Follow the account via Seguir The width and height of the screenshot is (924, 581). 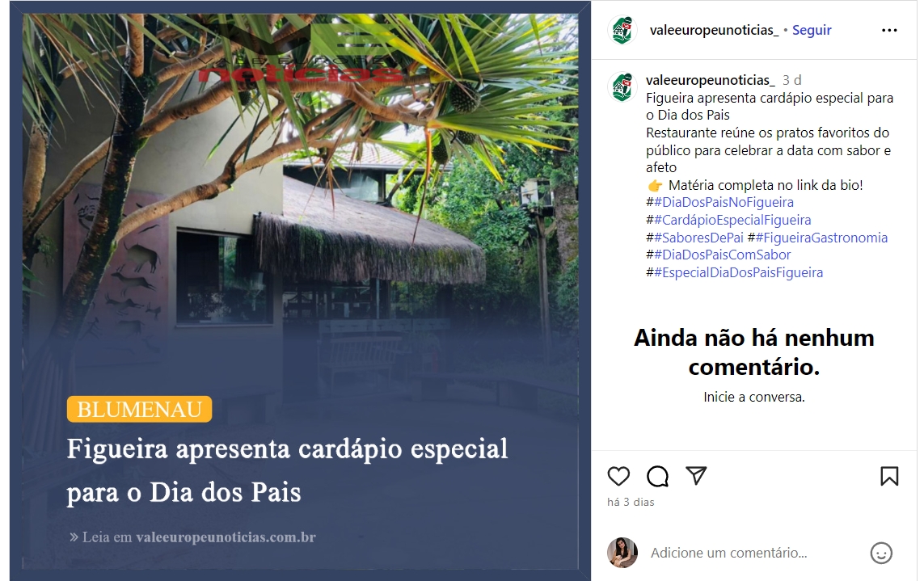coord(812,30)
